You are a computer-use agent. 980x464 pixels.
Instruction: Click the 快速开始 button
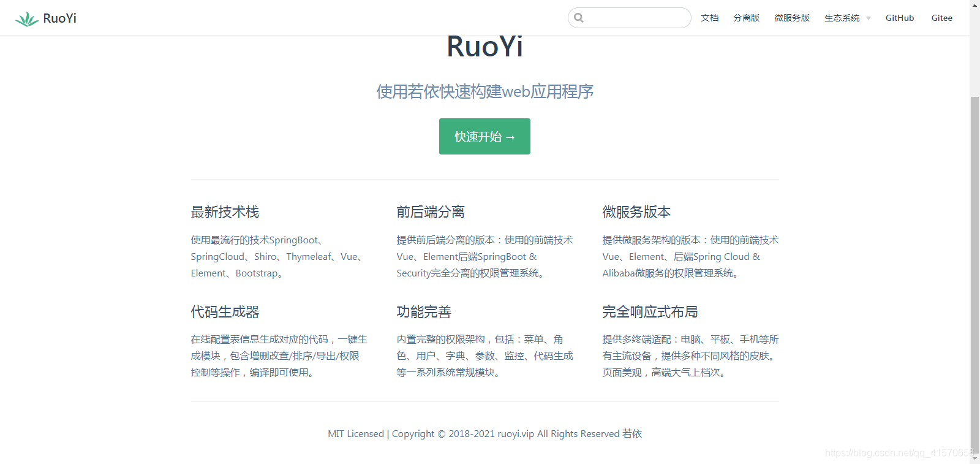[484, 136]
